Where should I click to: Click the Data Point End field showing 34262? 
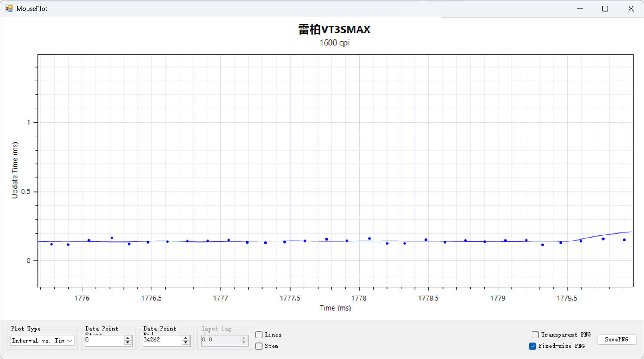(161, 340)
